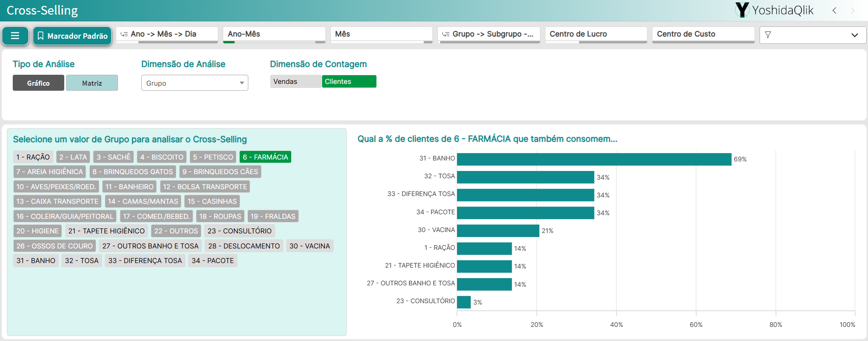Select the Gráfico analysis type
868x341 pixels.
[38, 83]
